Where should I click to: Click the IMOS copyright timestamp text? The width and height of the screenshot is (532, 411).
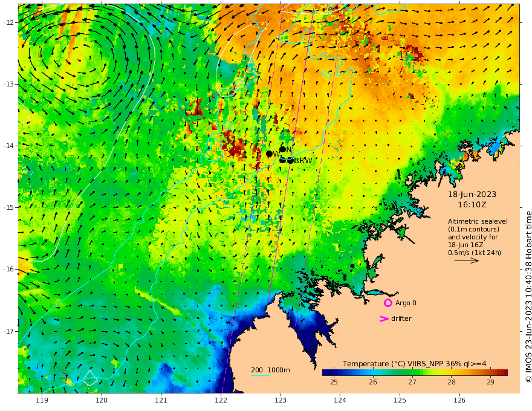528,297
